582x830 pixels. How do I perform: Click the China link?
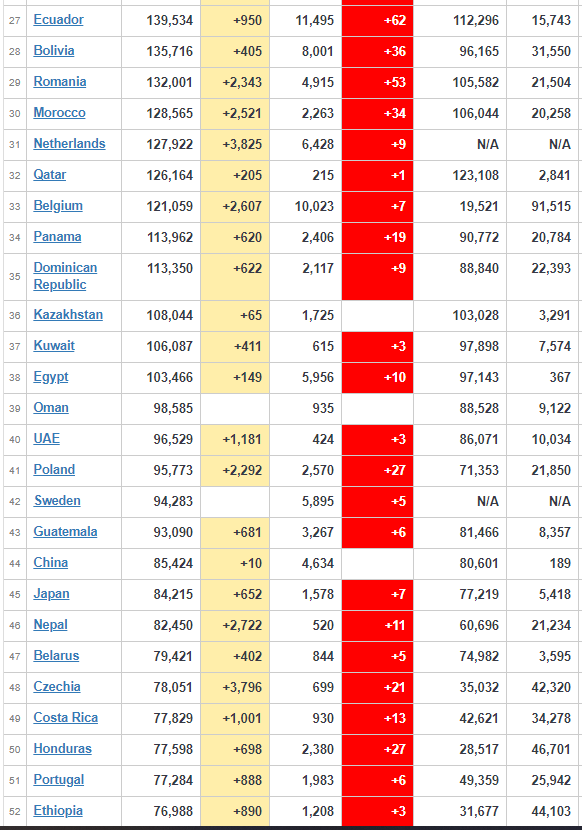(50, 563)
